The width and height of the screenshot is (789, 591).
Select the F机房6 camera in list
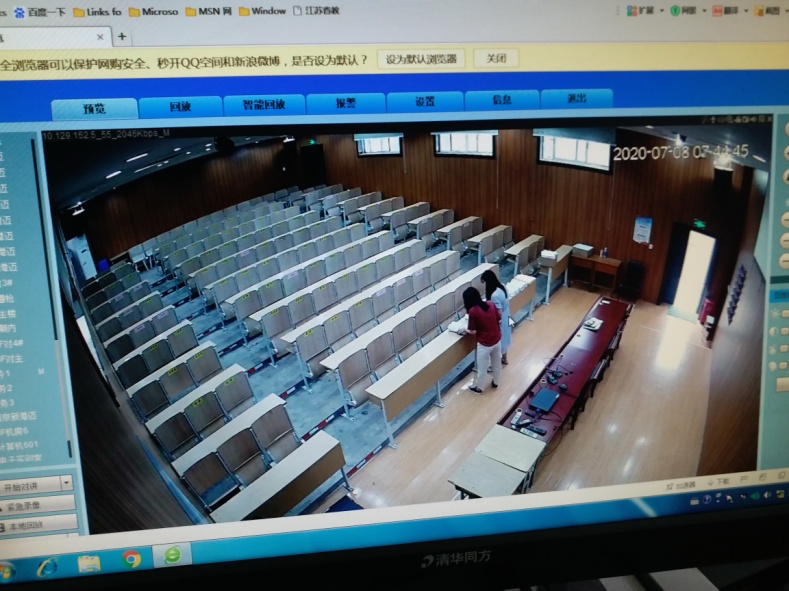click(x=15, y=431)
